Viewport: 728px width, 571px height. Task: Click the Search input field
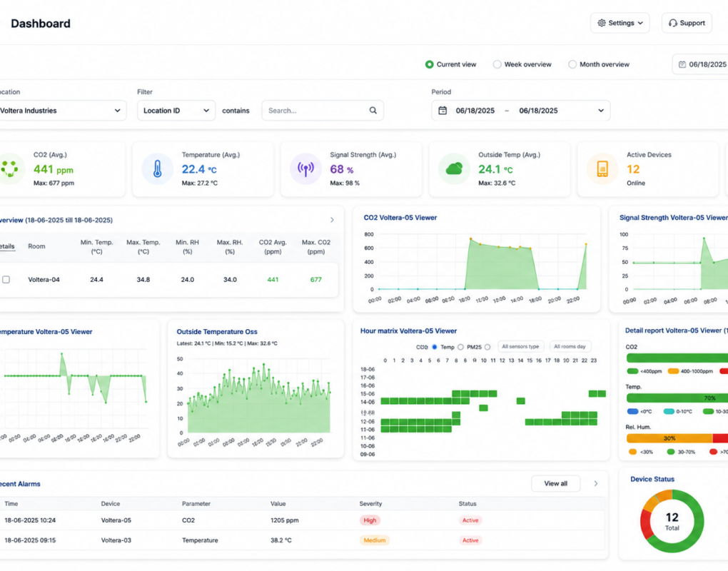tap(323, 111)
